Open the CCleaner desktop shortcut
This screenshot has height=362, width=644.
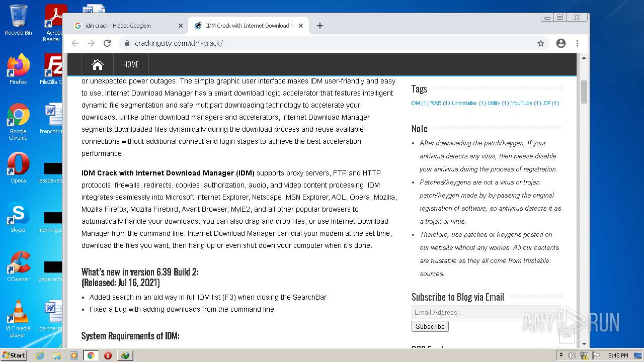click(18, 266)
